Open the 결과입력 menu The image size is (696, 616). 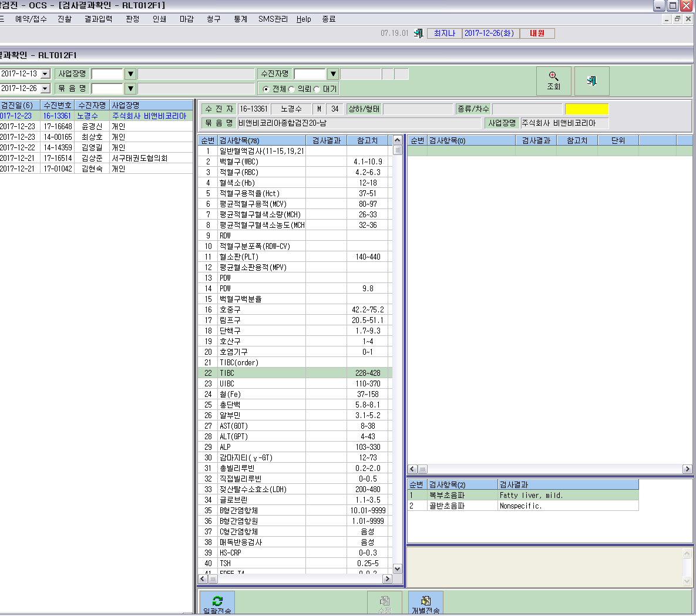(x=98, y=19)
